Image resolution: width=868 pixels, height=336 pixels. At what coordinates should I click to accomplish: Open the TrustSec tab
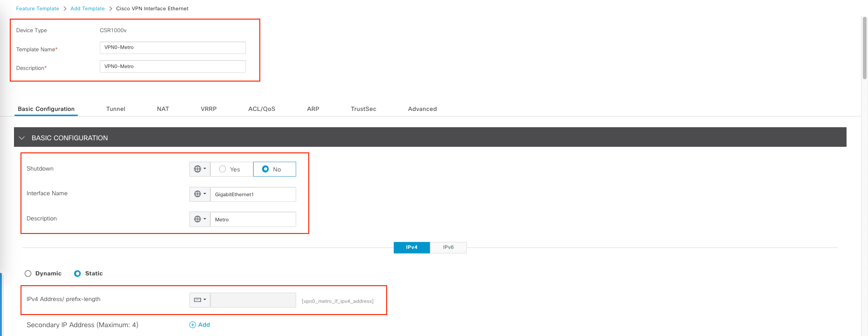(x=363, y=109)
